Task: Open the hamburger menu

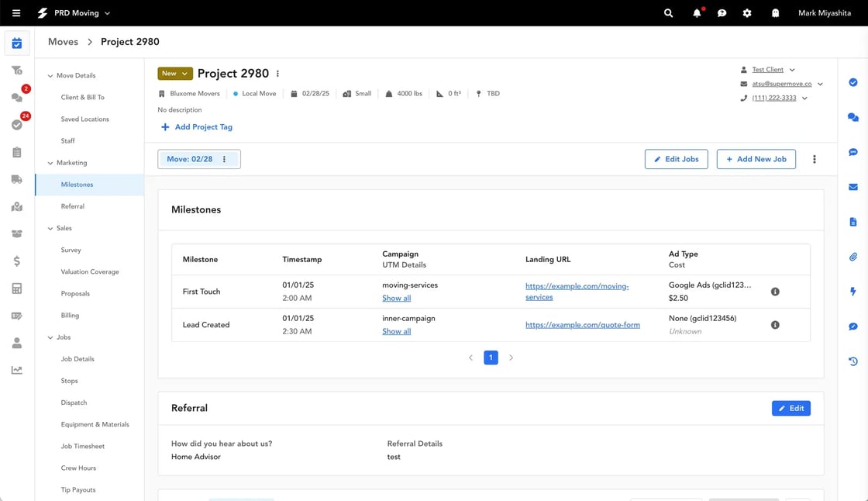Action: (x=16, y=12)
